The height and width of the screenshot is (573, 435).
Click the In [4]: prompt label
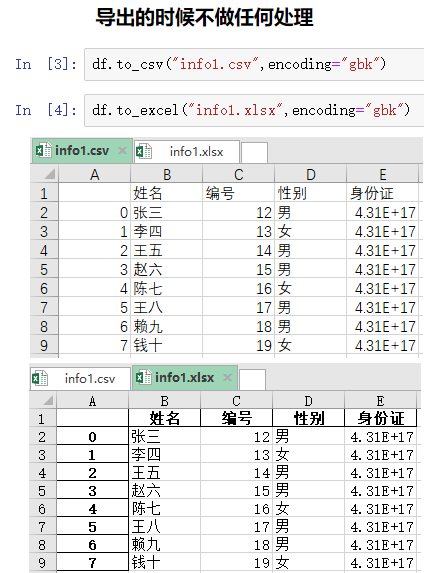[x=46, y=110]
